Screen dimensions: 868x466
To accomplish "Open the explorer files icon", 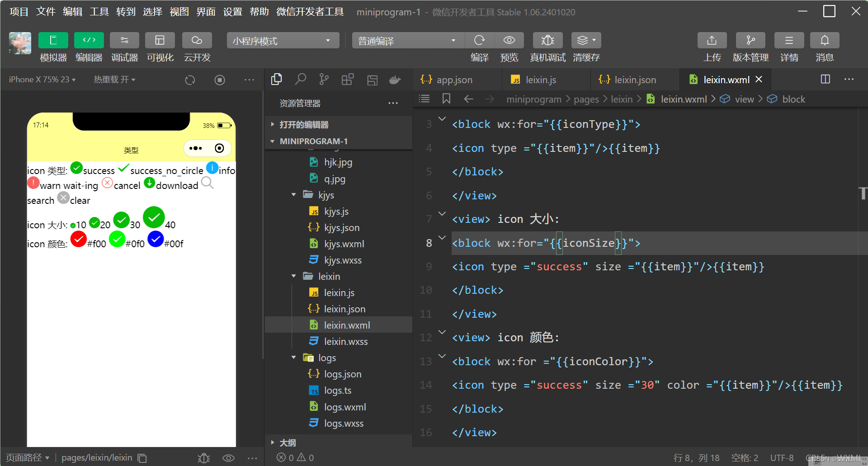I will pyautogui.click(x=277, y=80).
